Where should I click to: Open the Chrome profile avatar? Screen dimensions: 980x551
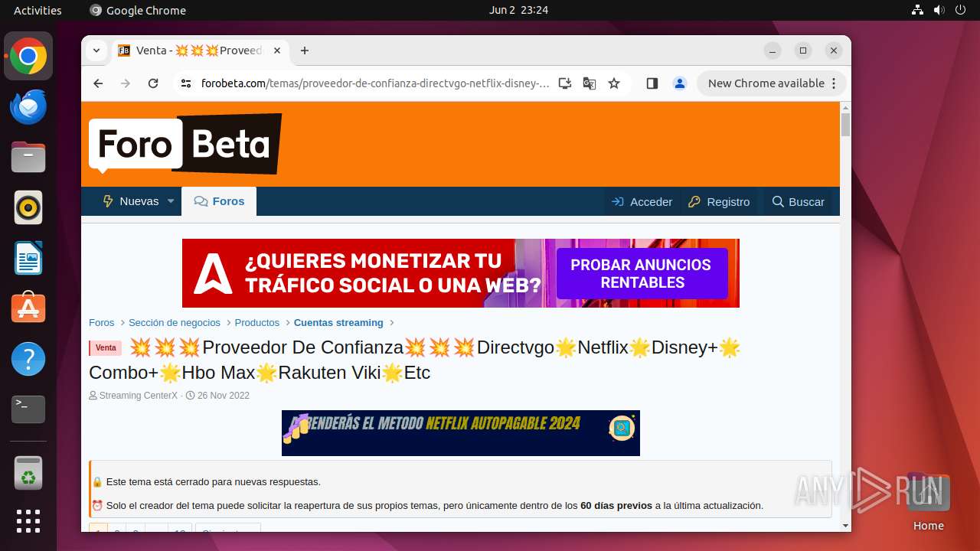pyautogui.click(x=680, y=83)
